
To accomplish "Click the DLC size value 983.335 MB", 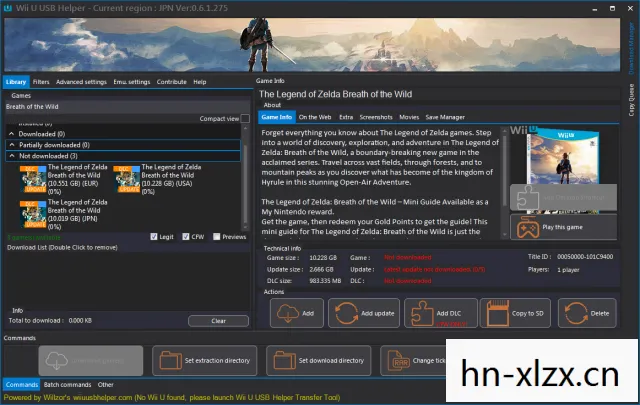I will tap(325, 281).
